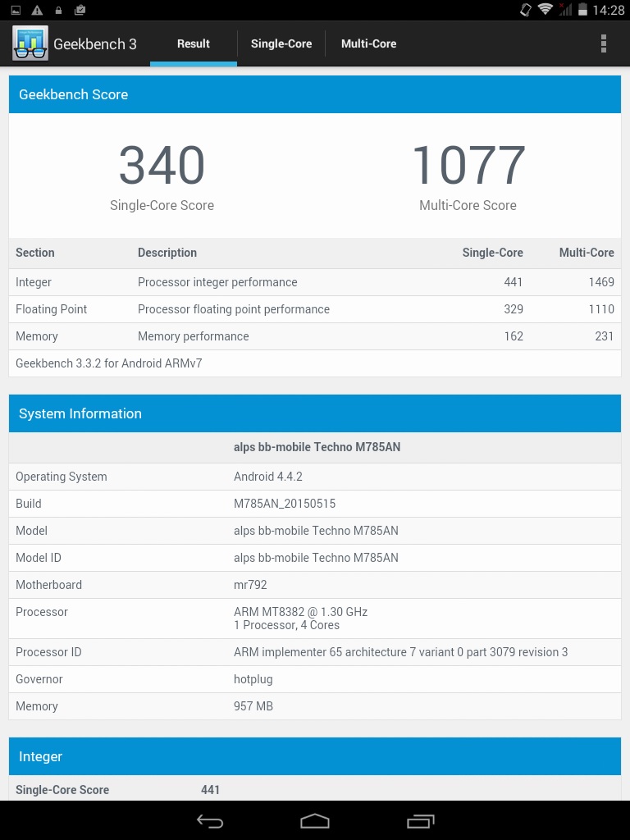Screen dimensions: 630x840
Task: Tap the Geekbench 3 app icon
Action: pyautogui.click(x=30, y=43)
